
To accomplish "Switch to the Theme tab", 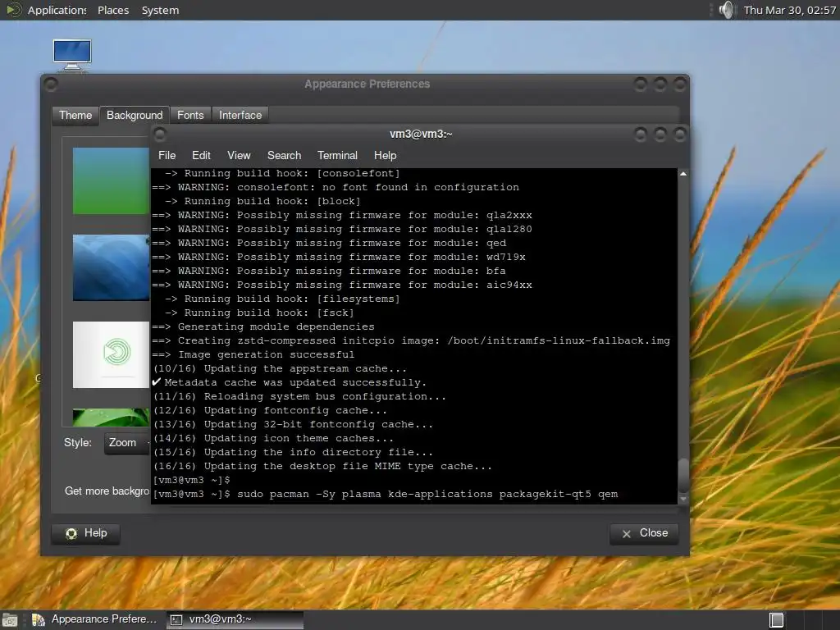I will point(75,115).
